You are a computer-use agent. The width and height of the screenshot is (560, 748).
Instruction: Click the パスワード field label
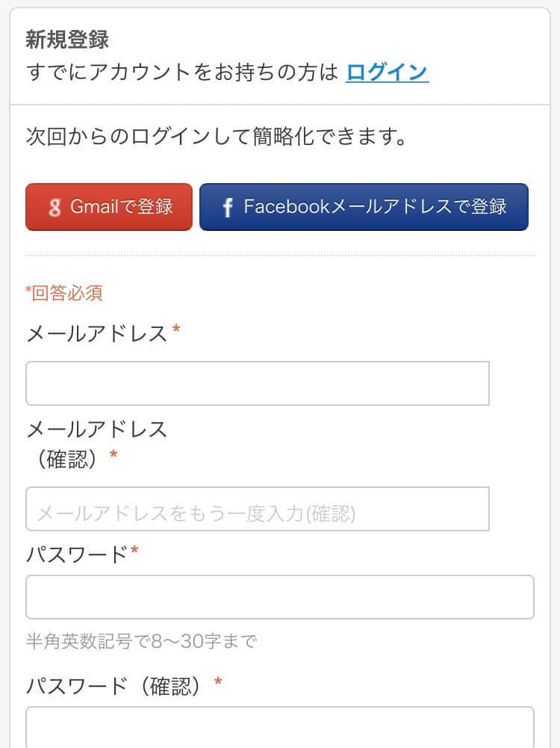pyautogui.click(x=78, y=554)
